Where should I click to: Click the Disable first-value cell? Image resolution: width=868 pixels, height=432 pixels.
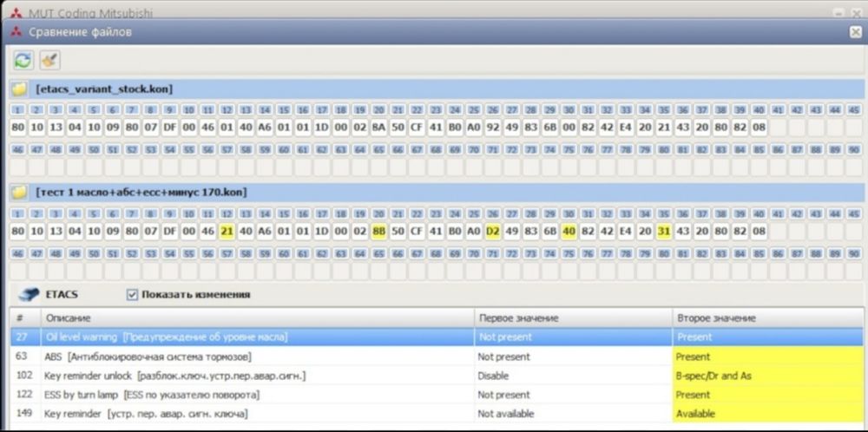(x=573, y=376)
